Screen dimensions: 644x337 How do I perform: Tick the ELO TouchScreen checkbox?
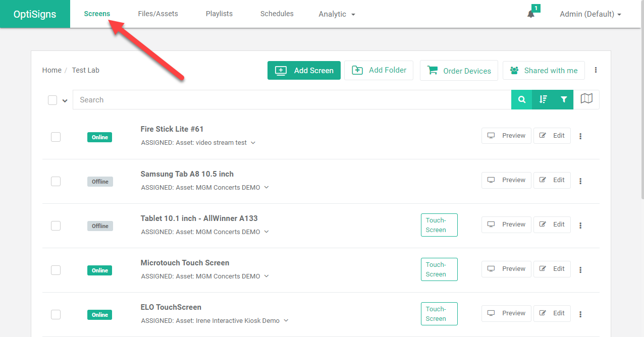click(56, 314)
